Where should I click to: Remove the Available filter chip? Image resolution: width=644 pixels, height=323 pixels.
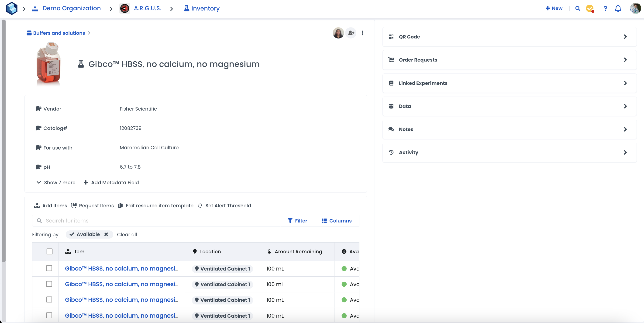point(106,234)
